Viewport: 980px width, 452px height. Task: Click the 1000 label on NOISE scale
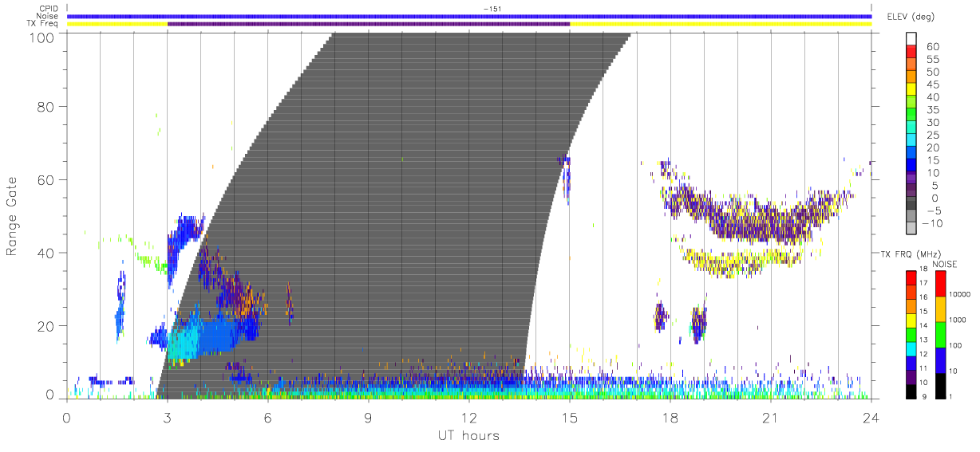tap(958, 320)
